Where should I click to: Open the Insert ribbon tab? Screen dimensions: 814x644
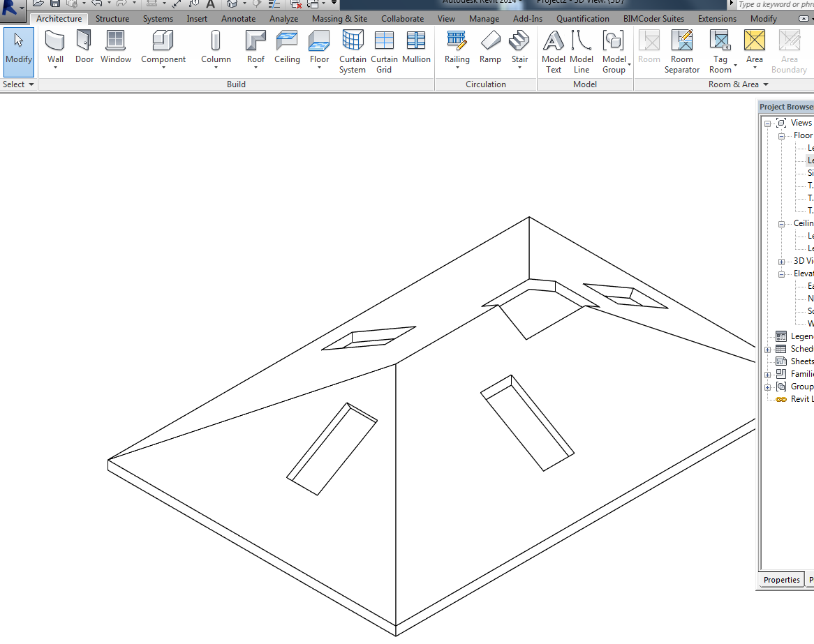click(197, 19)
